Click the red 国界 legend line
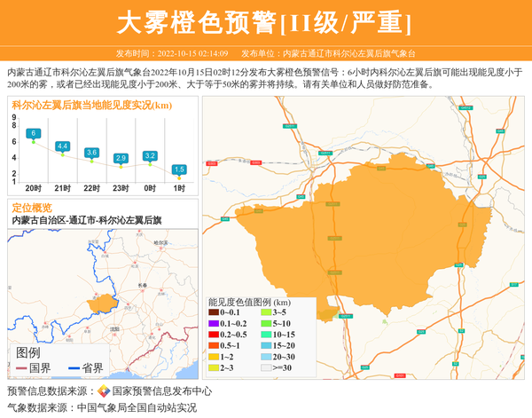This screenshot has width=532, height=418. click(x=22, y=368)
